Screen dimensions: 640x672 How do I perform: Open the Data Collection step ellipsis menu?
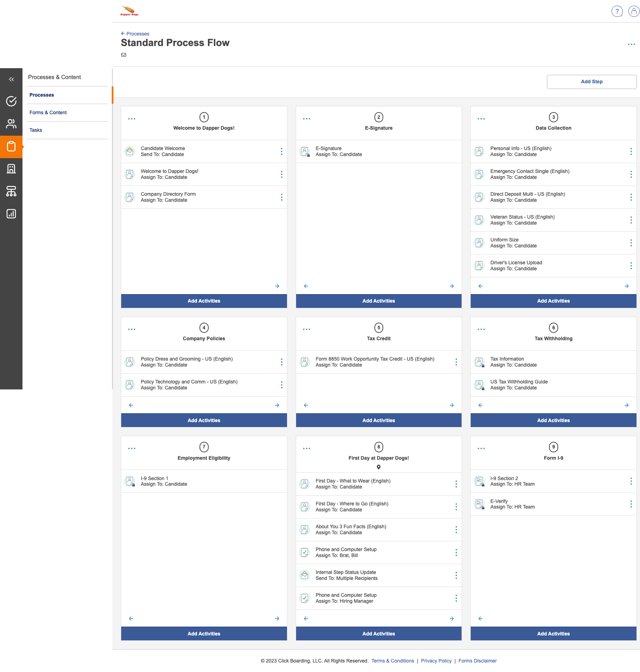tap(481, 119)
